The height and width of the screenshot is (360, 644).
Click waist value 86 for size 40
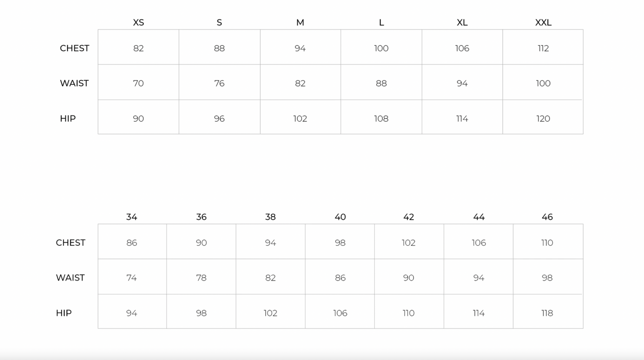coord(340,277)
